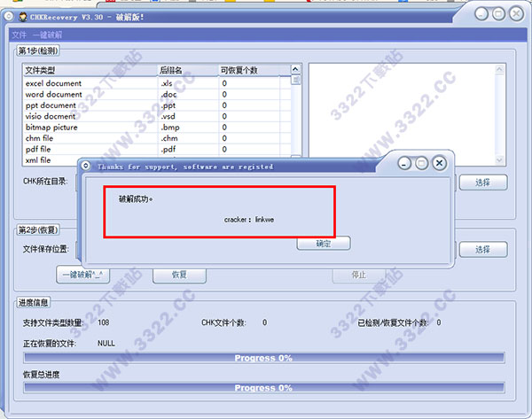Click the round system button left of CHKRecovery title

[x=9, y=16]
